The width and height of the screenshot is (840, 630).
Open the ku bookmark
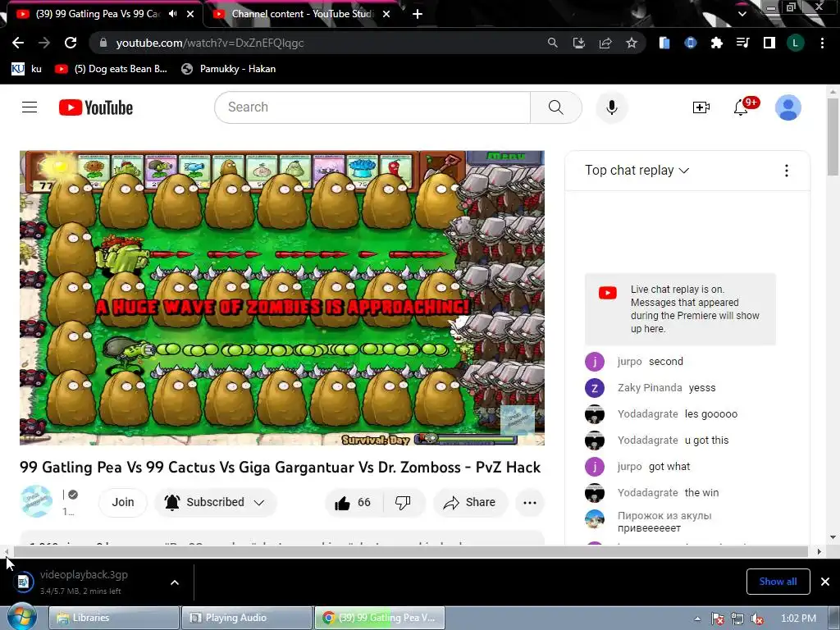coord(26,69)
